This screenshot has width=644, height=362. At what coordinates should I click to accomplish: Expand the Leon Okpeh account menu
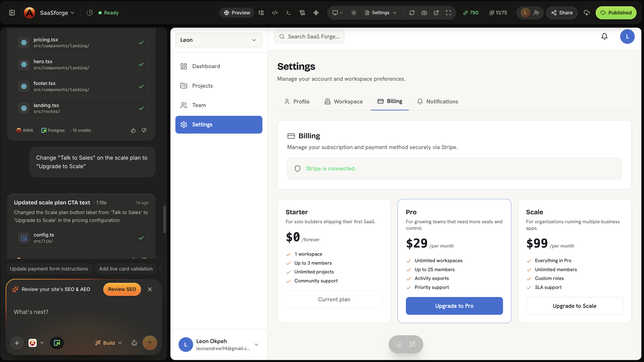tap(219, 344)
